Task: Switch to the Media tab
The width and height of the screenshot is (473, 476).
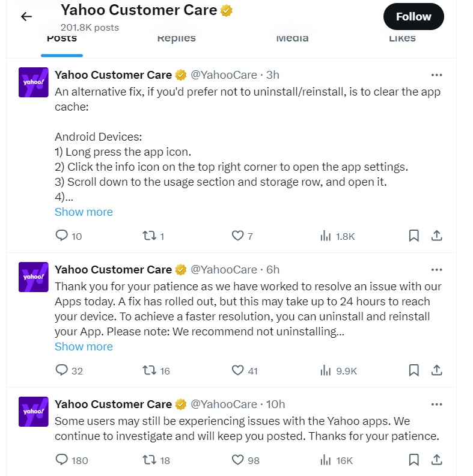Action: coord(292,38)
